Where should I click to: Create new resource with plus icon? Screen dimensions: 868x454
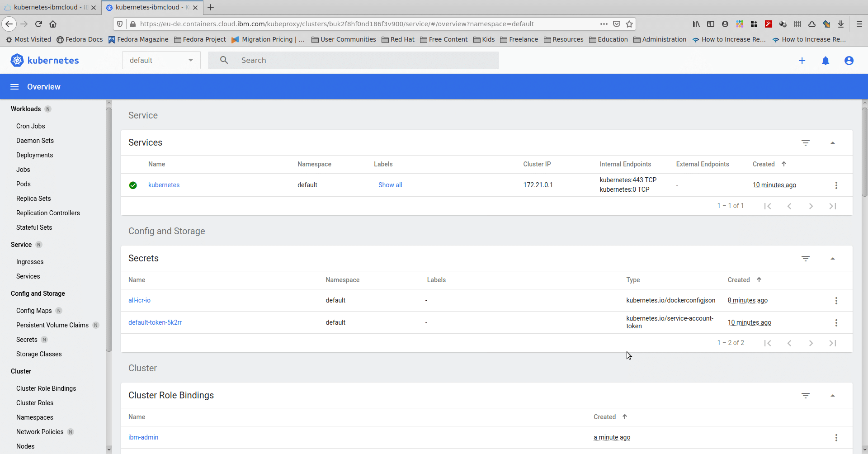point(802,61)
